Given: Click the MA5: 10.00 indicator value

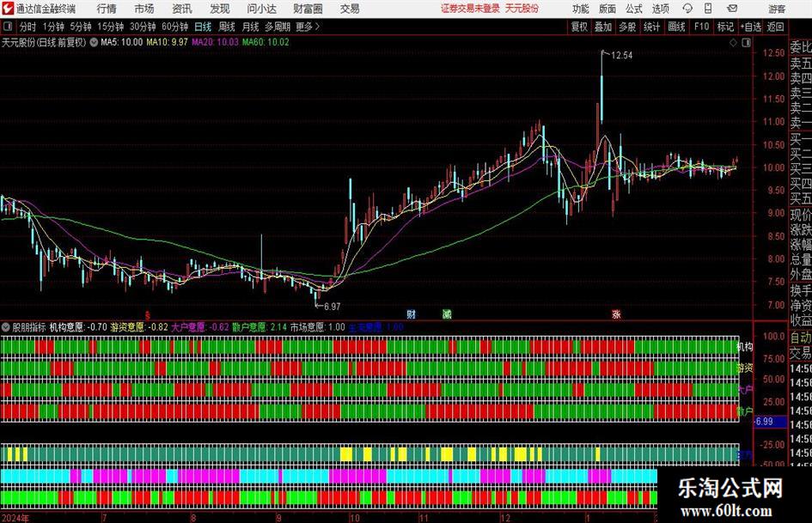Looking at the screenshot, I should coord(121,42).
